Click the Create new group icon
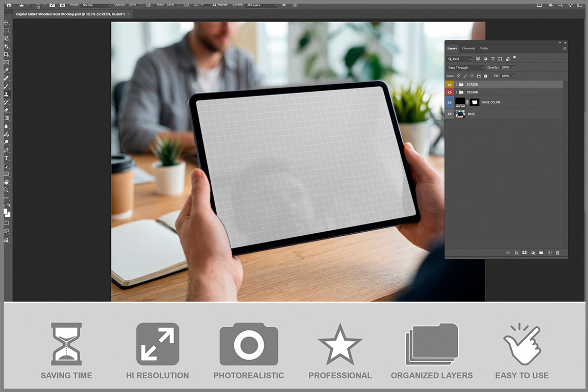The image size is (588, 392). (x=541, y=253)
